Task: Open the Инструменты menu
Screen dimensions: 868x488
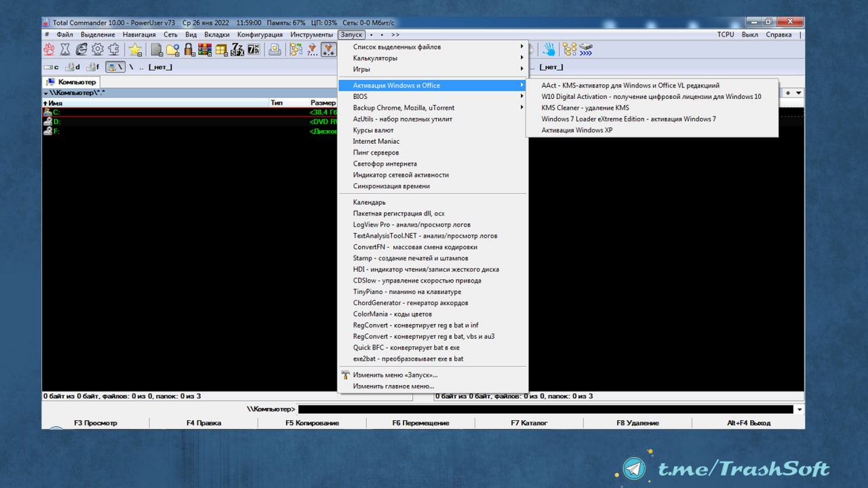Action: [x=312, y=35]
